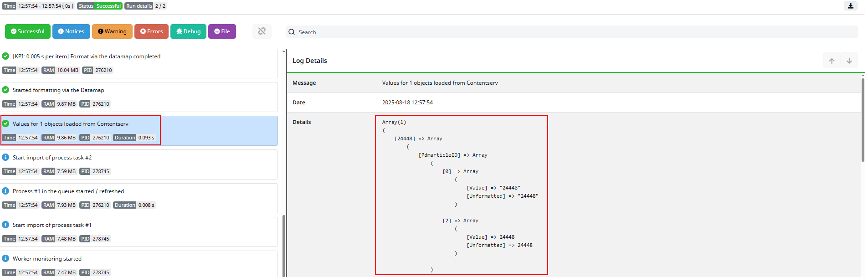Click the RAM 9.87 MB badge

pos(60,104)
